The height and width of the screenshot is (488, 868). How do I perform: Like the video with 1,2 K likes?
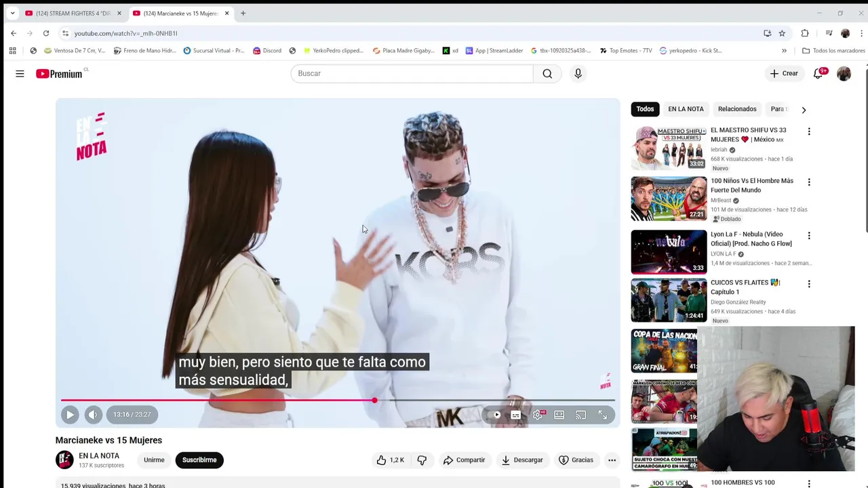pos(390,460)
